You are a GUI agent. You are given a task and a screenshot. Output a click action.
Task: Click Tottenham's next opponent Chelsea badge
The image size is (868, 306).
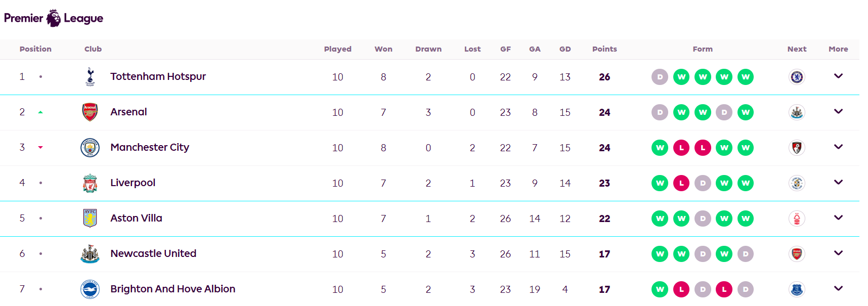pyautogui.click(x=797, y=77)
